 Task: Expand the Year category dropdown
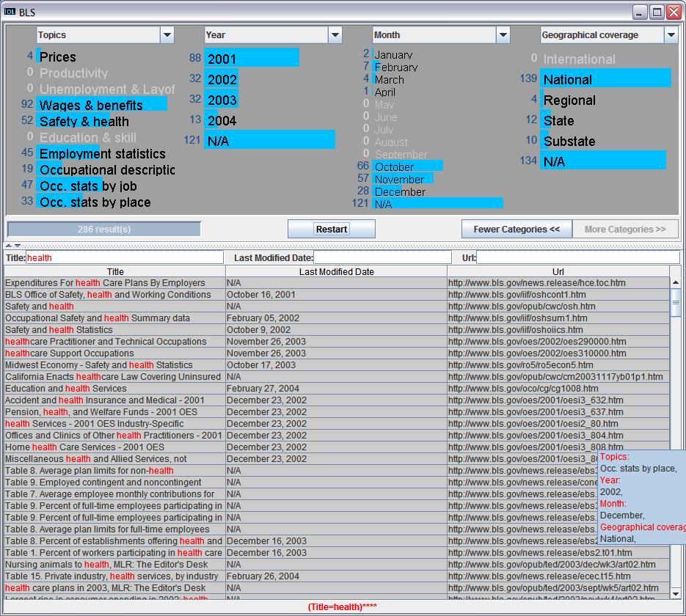335,35
